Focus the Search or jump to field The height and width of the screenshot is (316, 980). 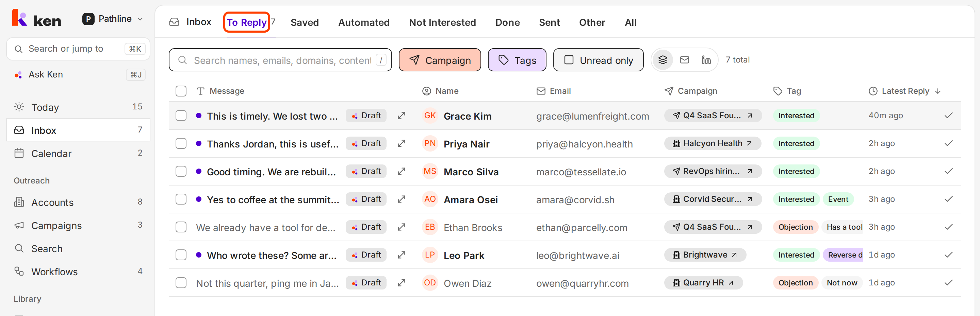[78, 49]
